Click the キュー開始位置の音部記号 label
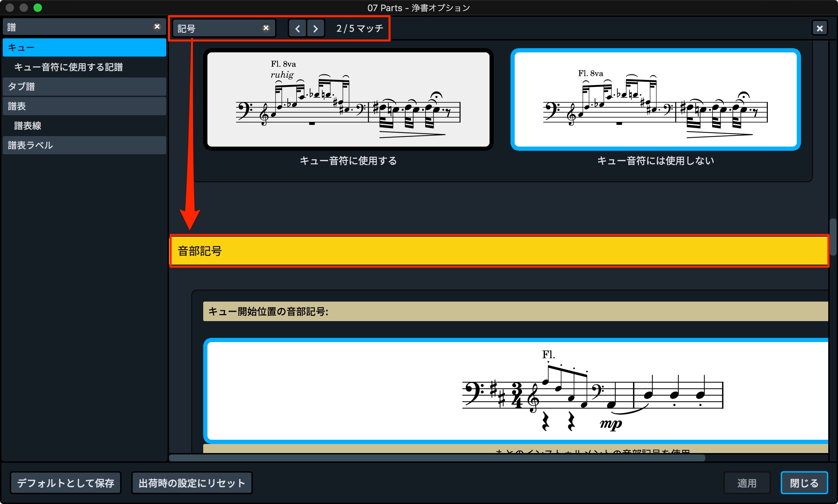 click(x=268, y=311)
